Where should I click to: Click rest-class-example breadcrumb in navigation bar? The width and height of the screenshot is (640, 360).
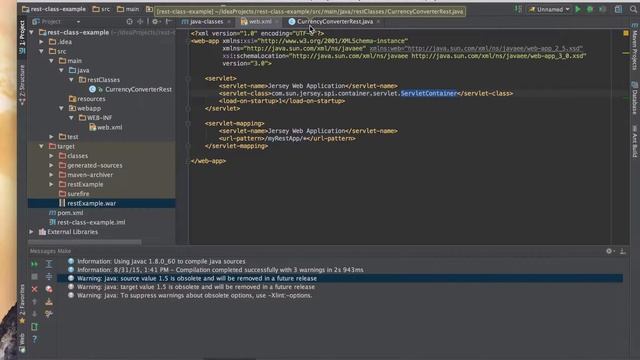[54, 9]
